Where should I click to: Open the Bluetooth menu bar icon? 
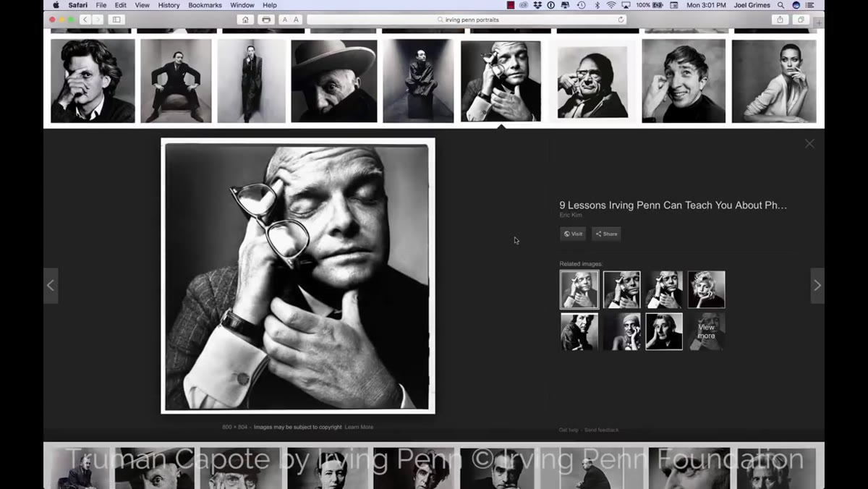pos(597,5)
